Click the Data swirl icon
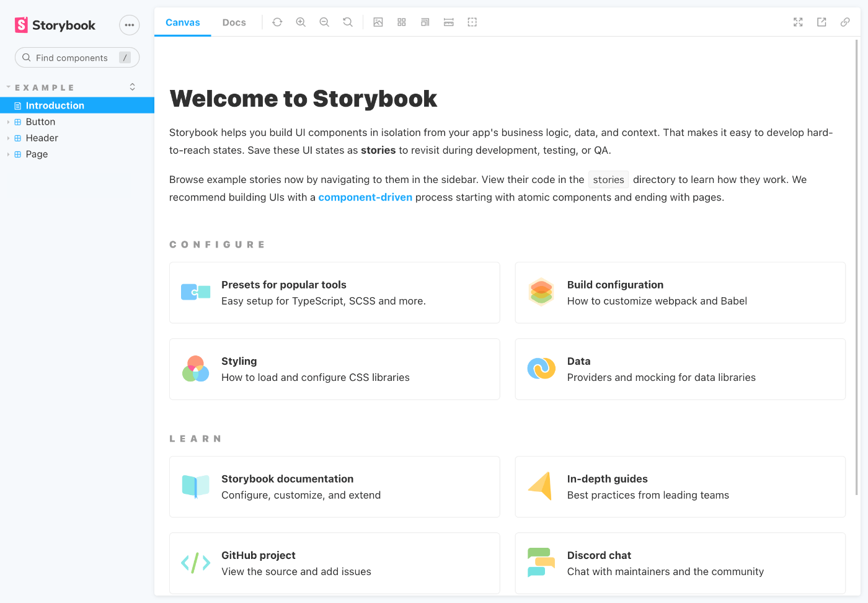The image size is (868, 603). [541, 368]
